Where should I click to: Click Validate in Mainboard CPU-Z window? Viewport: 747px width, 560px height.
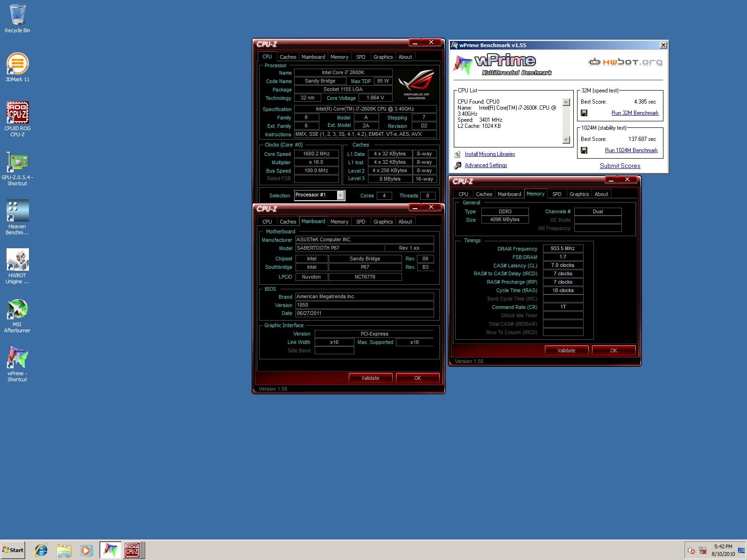click(370, 378)
